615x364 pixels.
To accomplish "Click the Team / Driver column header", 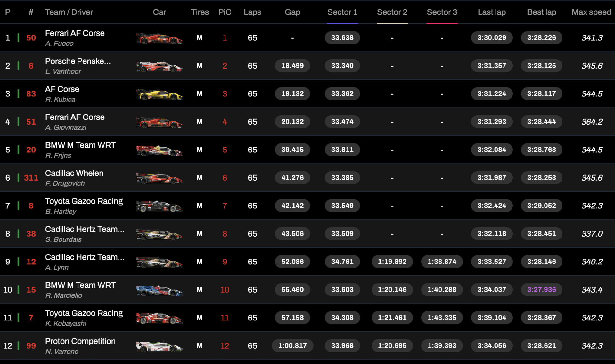I will point(69,12).
